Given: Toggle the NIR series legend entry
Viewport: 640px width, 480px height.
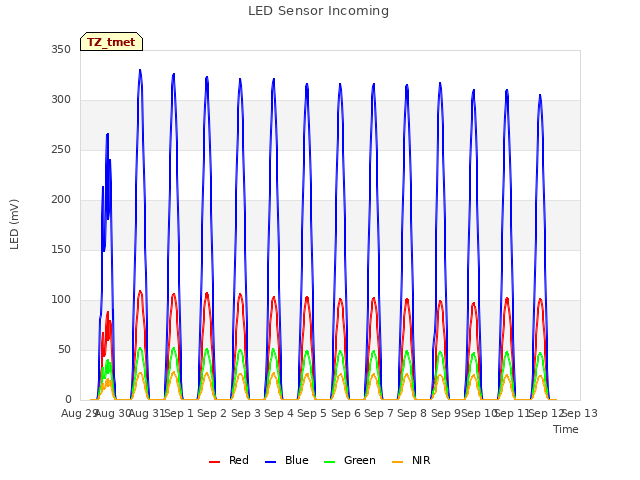Looking at the screenshot, I should pyautogui.click(x=411, y=460).
